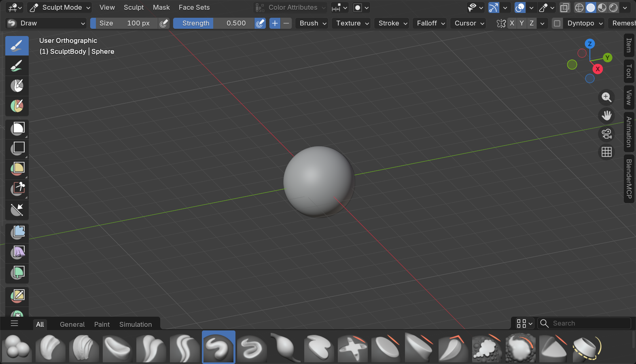Expand the Stroke settings popover
Screen dimensions: 636x364
pyautogui.click(x=392, y=23)
